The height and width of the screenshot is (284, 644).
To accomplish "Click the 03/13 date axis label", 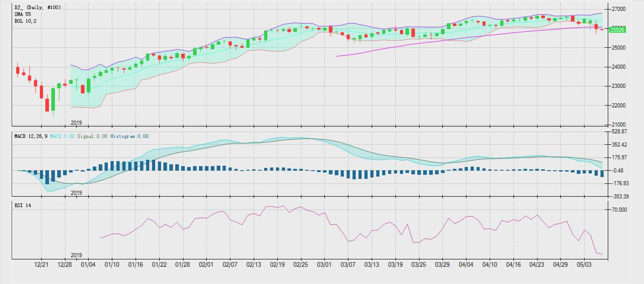I will [x=372, y=265].
